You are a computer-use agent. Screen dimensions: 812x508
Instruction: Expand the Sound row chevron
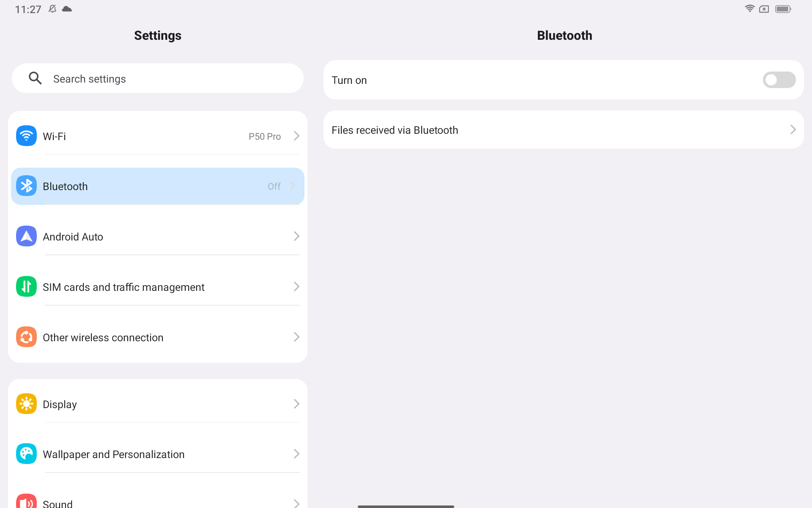click(296, 503)
